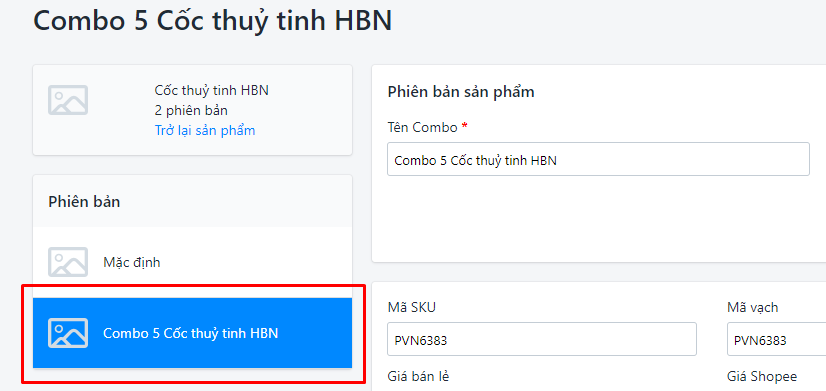Click the image icon in the blue Combo 5 row
Viewport: 826px width, 391px height.
(68, 333)
